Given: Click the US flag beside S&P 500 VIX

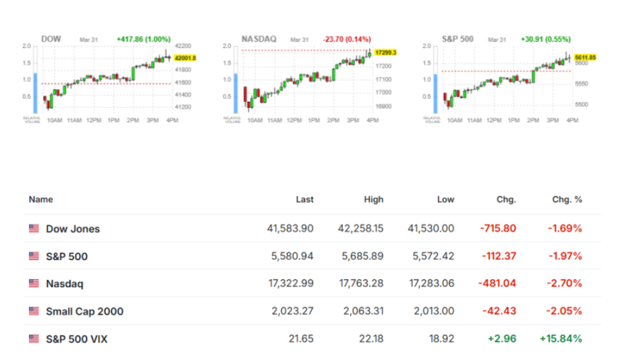Looking at the screenshot, I should (x=34, y=339).
